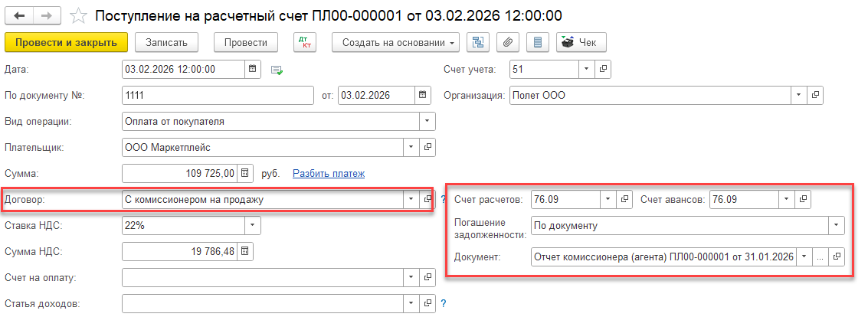Screen dimensions: 868x317
Task: Click into По документу № field
Action: coord(217,96)
